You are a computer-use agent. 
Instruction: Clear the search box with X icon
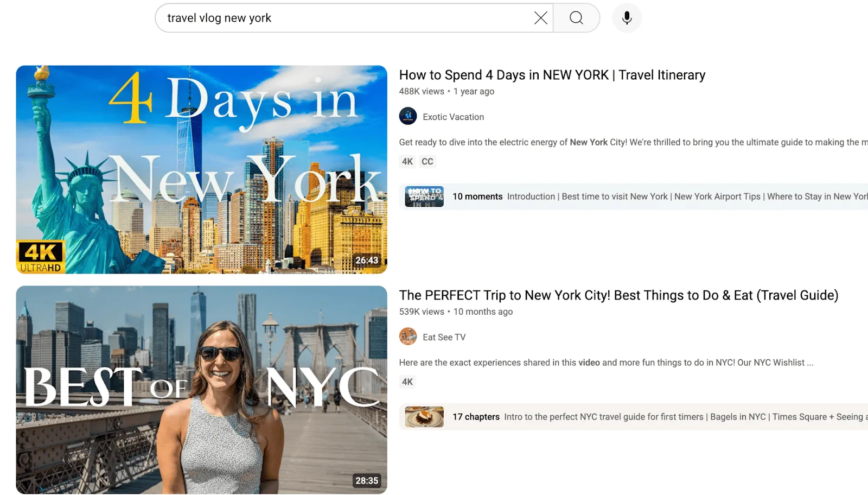540,18
